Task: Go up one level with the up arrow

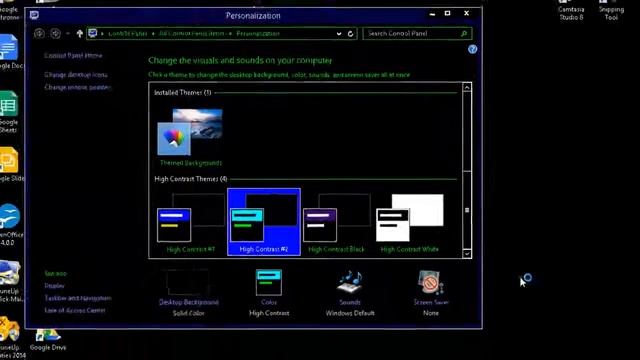Action: point(80,33)
